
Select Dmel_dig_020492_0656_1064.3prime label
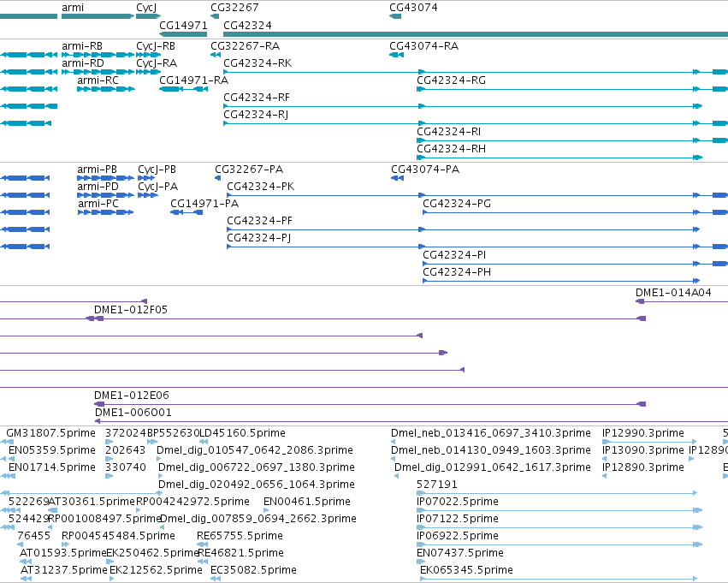(257, 485)
